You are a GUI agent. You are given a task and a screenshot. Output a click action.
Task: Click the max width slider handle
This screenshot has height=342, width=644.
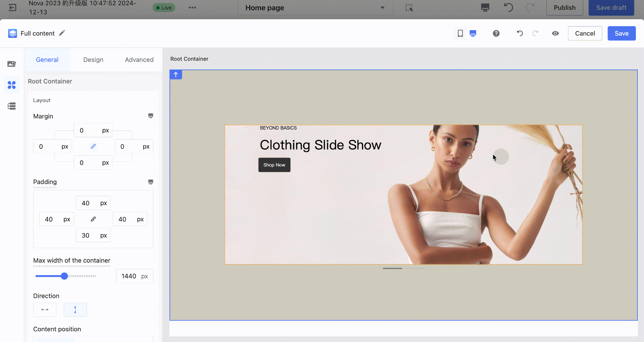[x=65, y=276]
